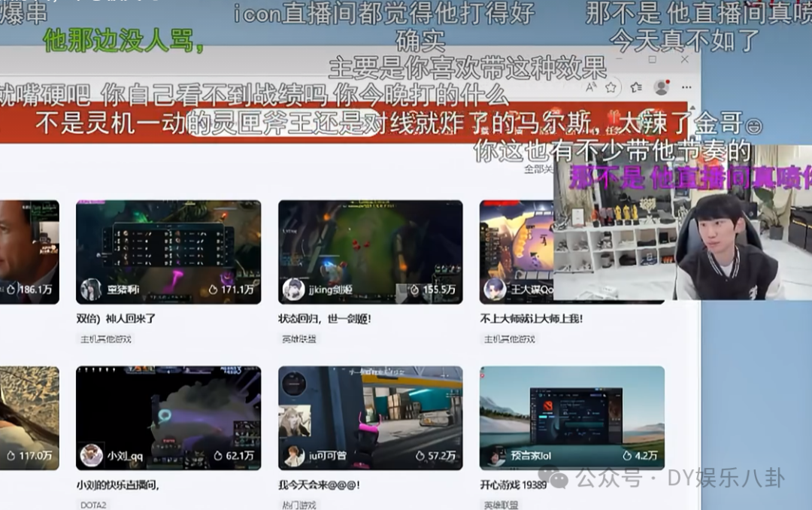
Task: Open the stream thumbnail showing 171.1万 heat
Action: pos(168,252)
